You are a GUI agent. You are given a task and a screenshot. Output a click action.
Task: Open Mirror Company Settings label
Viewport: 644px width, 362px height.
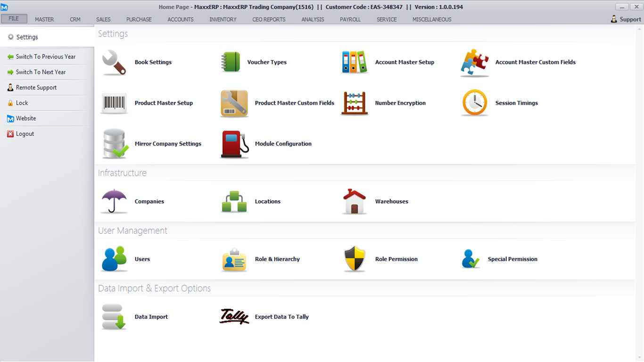[x=168, y=144]
